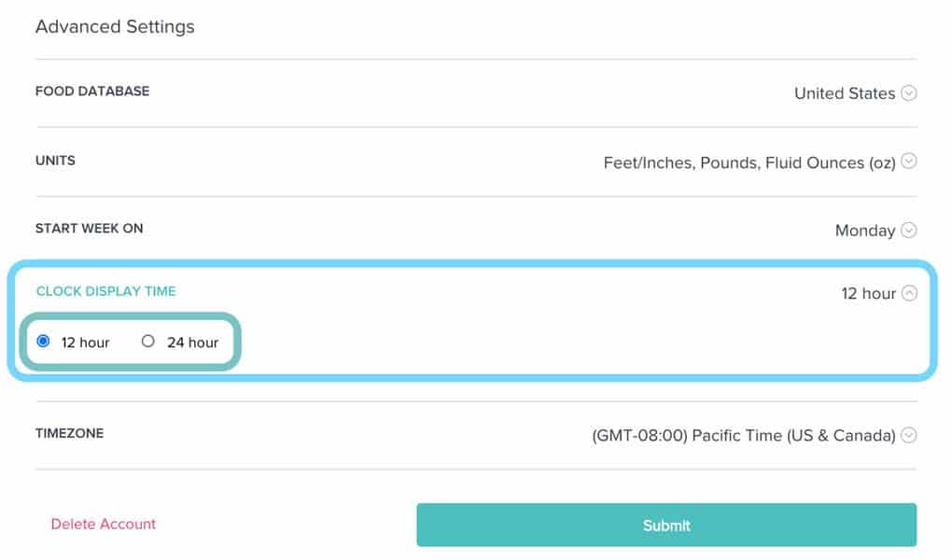
Task: Click the "12 hour" summary value at right
Action: [x=868, y=293]
